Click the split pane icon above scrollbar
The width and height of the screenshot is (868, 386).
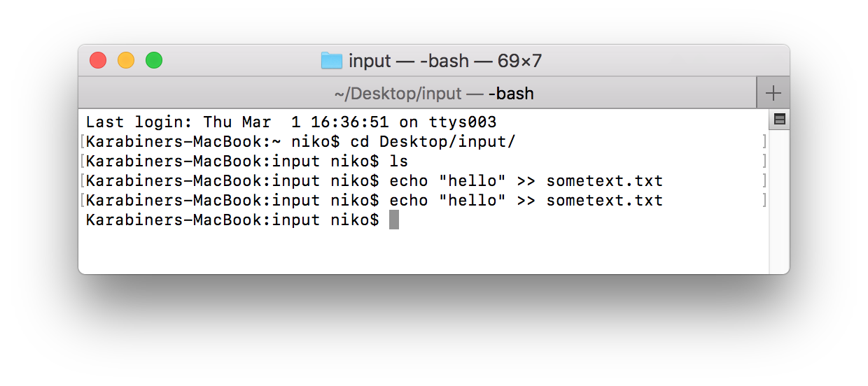point(779,120)
